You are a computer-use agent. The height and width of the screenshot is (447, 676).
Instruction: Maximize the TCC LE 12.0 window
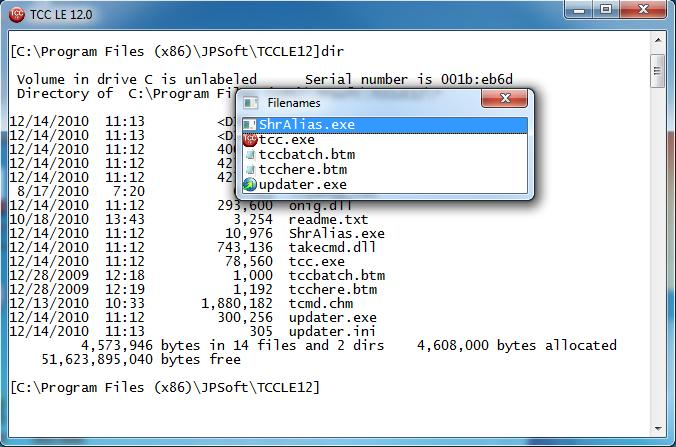coord(606,9)
